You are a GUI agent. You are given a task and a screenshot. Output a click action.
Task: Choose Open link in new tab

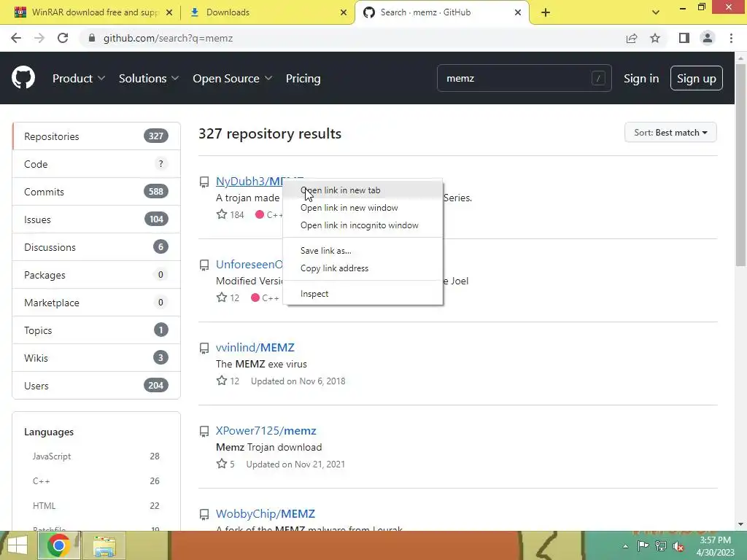pyautogui.click(x=363, y=190)
